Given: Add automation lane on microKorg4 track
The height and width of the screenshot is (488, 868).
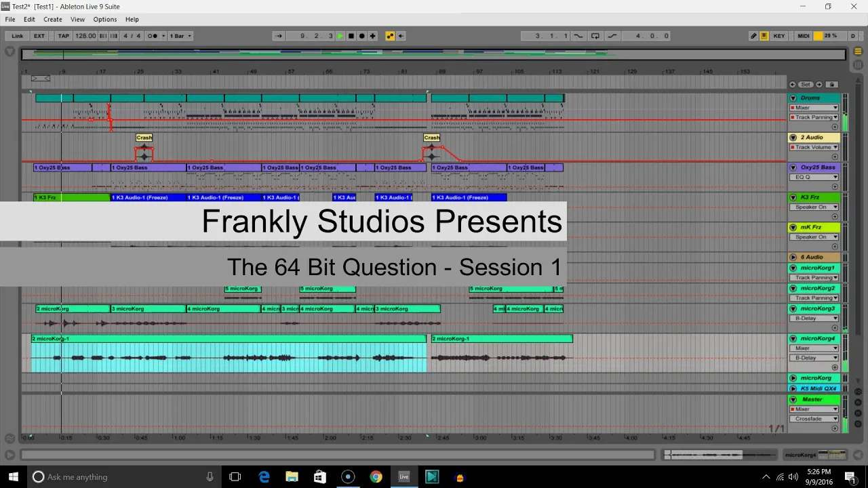Looking at the screenshot, I should (835, 367).
